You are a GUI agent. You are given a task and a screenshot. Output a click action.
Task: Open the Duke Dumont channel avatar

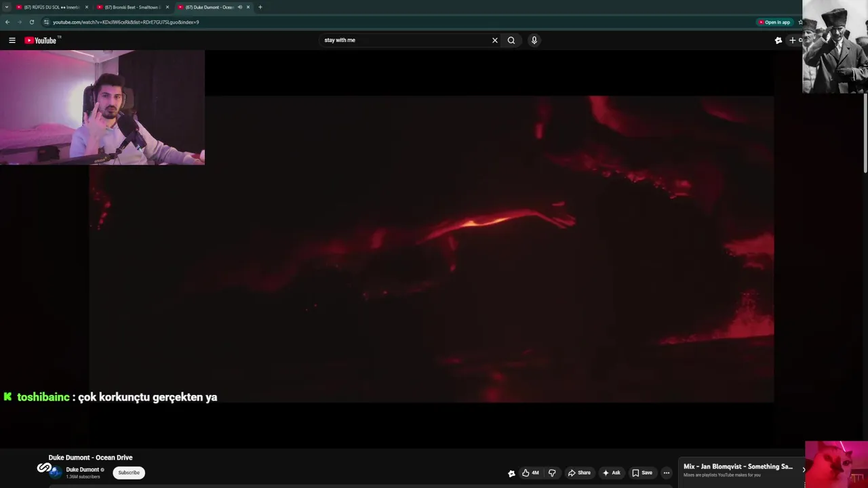coord(56,472)
